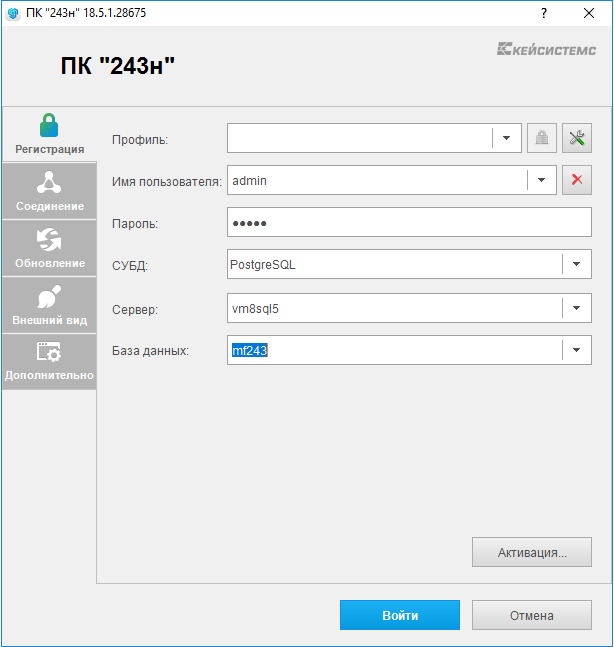Click the title bar text ПК 243н 18.5.1.28675

(x=86, y=13)
